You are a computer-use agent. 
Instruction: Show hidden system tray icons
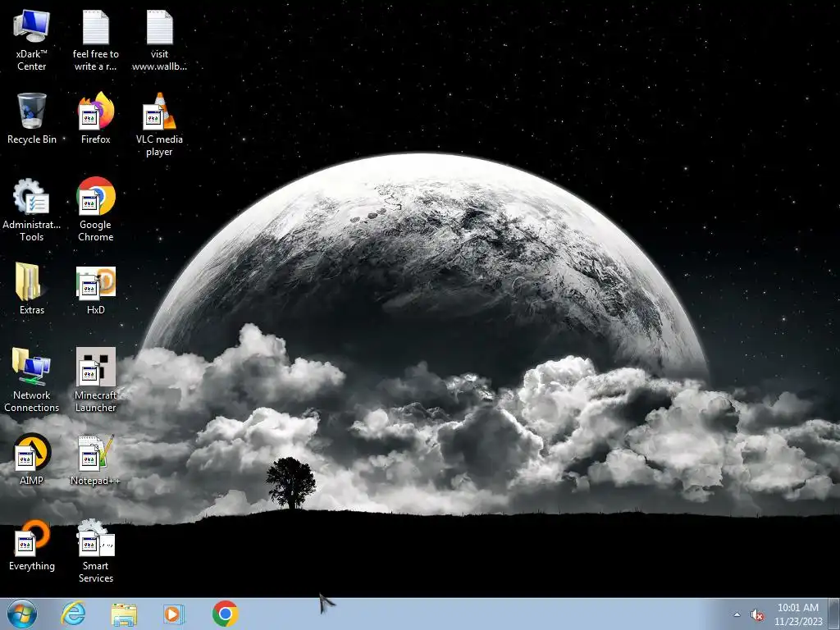tap(737, 615)
